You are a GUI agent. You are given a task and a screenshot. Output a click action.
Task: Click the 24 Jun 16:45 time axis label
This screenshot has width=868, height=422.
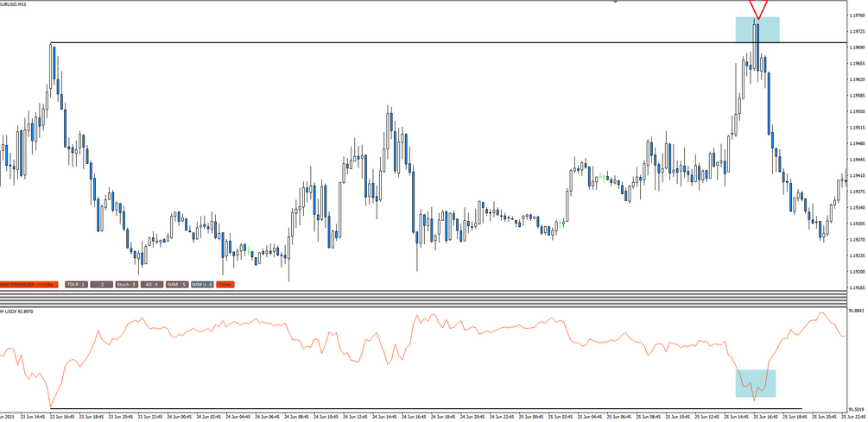(x=414, y=415)
